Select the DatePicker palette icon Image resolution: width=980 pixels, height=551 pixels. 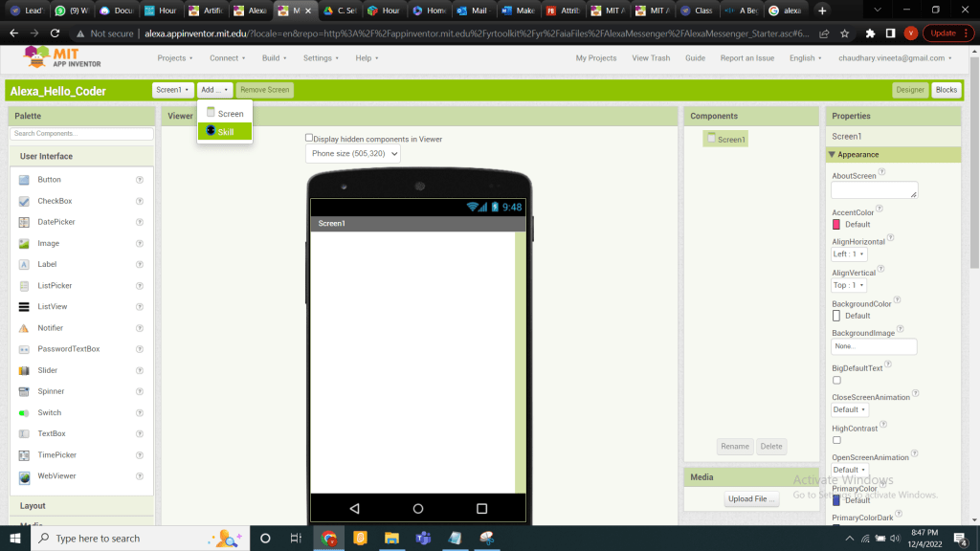click(x=24, y=222)
